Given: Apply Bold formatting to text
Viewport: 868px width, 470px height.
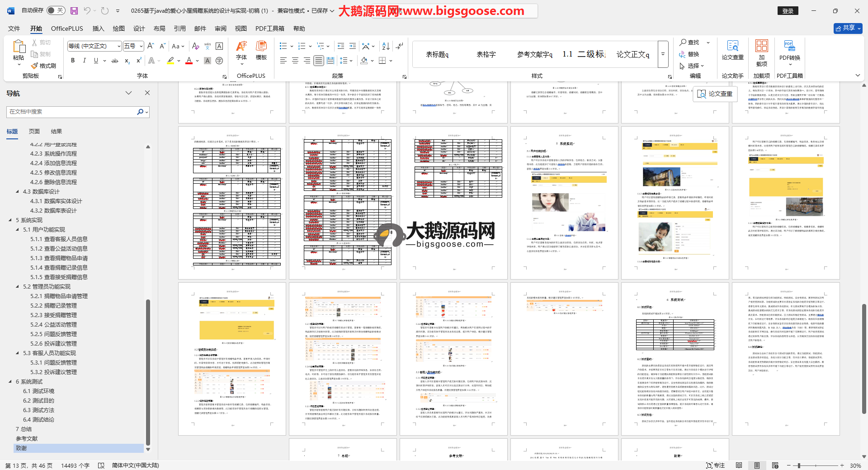Looking at the screenshot, I should tap(73, 61).
